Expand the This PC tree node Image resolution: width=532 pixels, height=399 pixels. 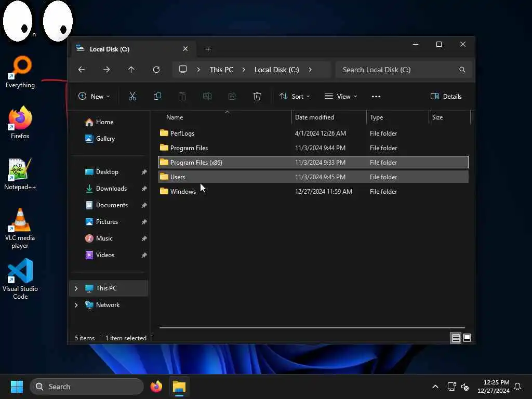coord(76,288)
